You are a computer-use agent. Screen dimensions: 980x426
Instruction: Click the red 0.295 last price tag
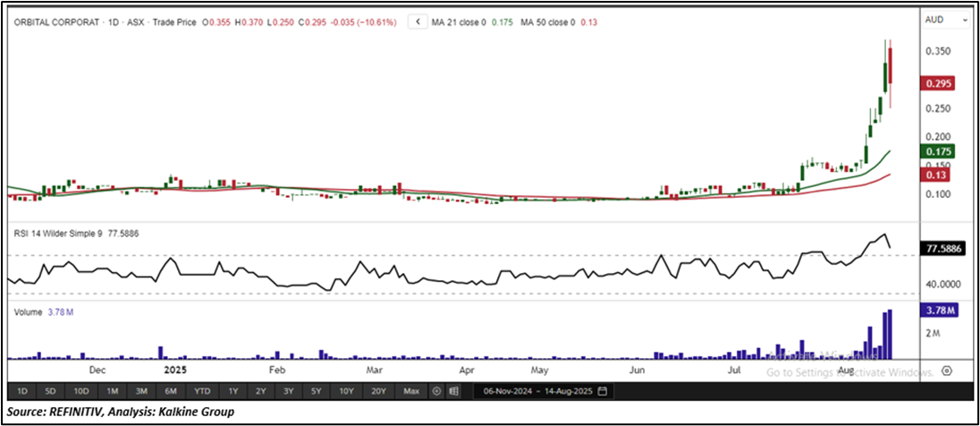click(x=938, y=84)
